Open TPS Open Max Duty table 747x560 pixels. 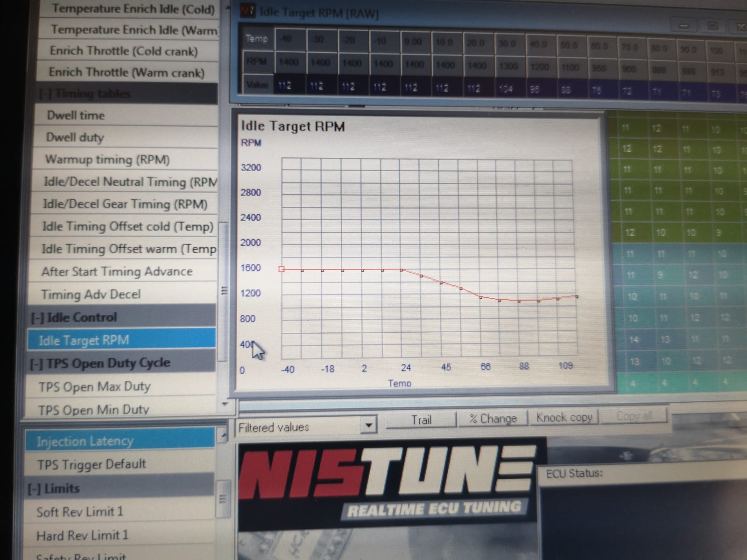[x=121, y=387]
